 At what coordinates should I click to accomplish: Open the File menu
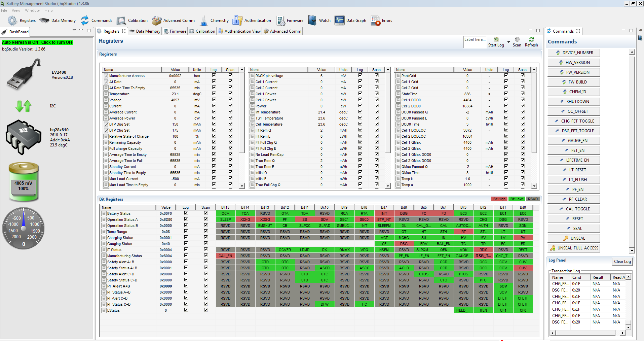[x=4, y=10]
